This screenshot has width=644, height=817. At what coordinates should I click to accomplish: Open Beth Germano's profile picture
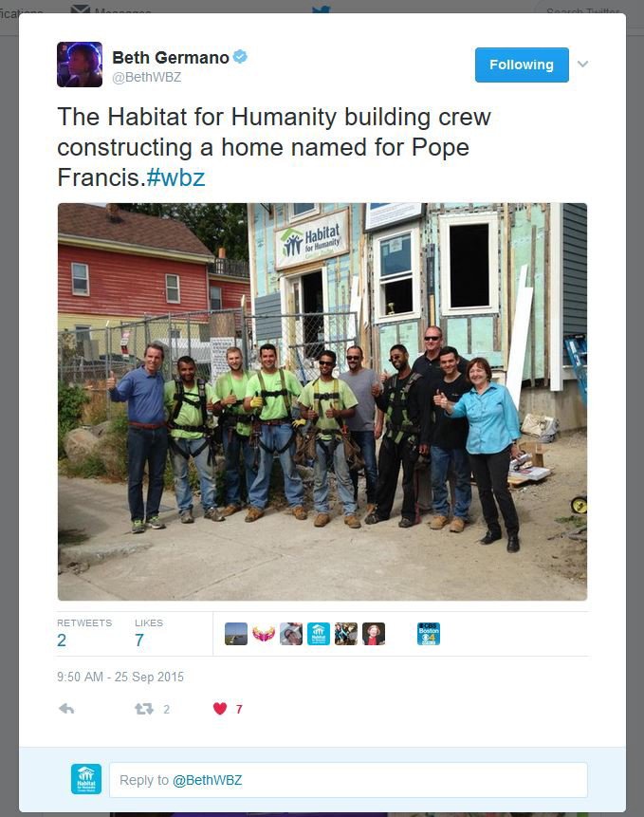tap(80, 65)
